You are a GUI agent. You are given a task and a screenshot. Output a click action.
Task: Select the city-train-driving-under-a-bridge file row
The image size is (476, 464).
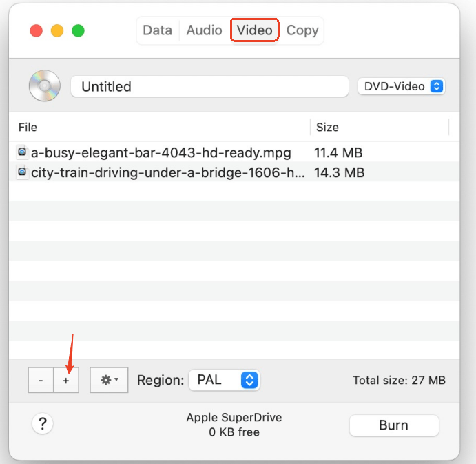(x=167, y=172)
